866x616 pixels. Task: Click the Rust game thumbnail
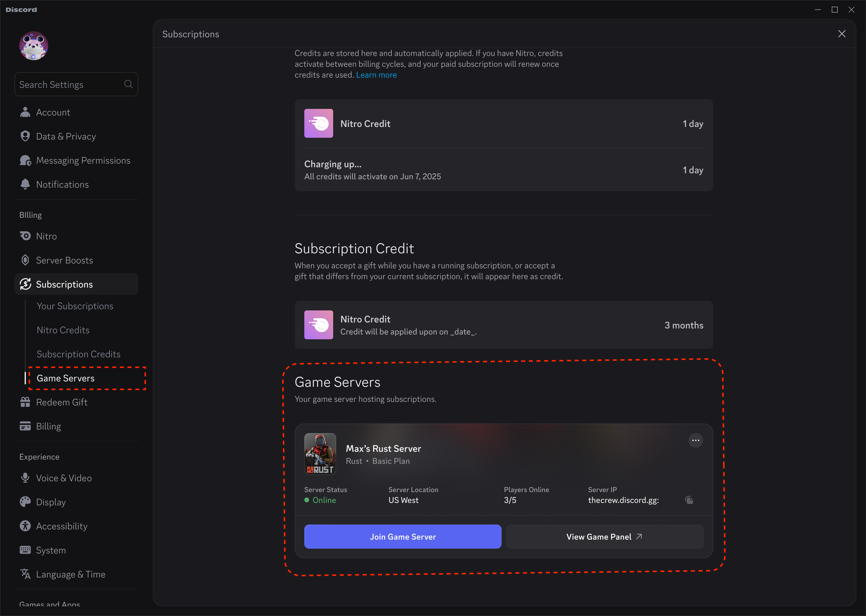[320, 454]
